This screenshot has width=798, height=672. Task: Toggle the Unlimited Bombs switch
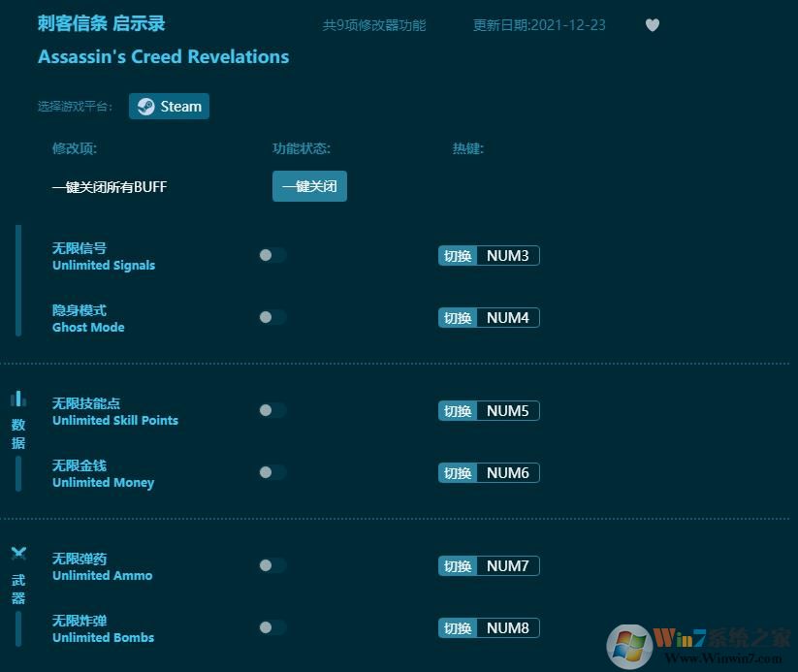pyautogui.click(x=271, y=627)
